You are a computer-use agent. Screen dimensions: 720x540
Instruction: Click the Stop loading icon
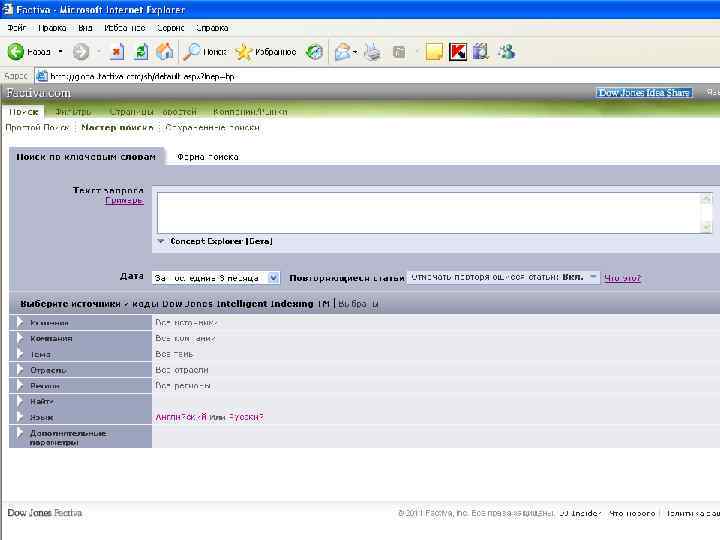pyautogui.click(x=117, y=51)
